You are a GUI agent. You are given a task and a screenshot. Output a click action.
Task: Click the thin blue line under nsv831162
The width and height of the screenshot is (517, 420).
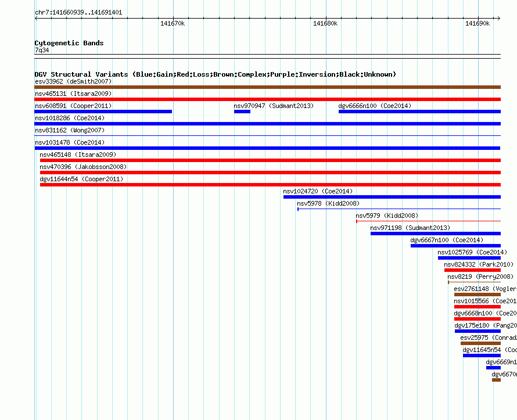[x=267, y=135]
